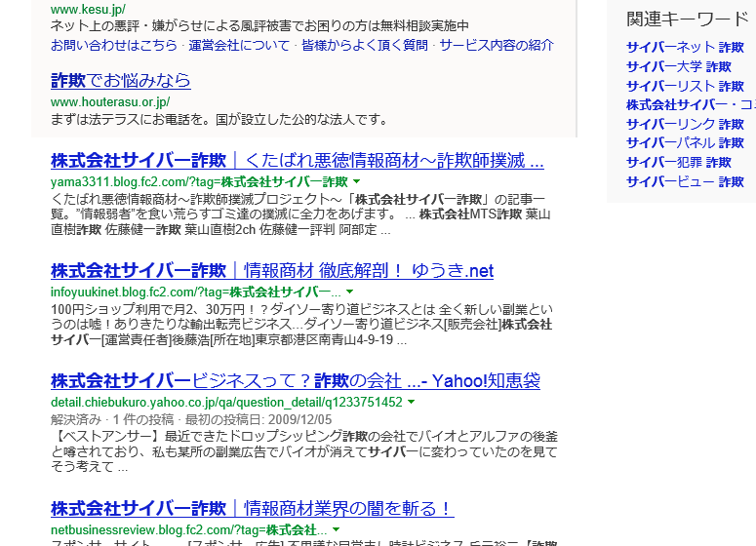Click the infoyuukinet.blog.fc2.com green URL
756x546 pixels.
pyautogui.click(x=196, y=292)
